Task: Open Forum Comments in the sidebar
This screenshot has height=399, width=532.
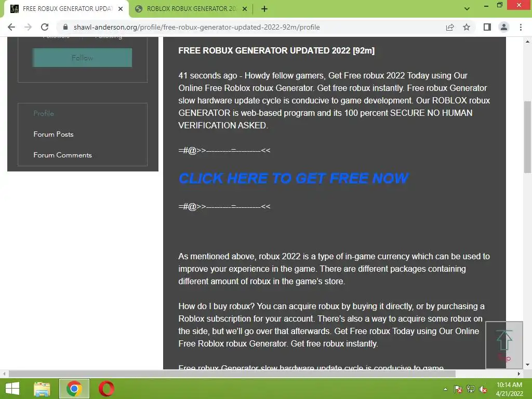Action: 62,155
